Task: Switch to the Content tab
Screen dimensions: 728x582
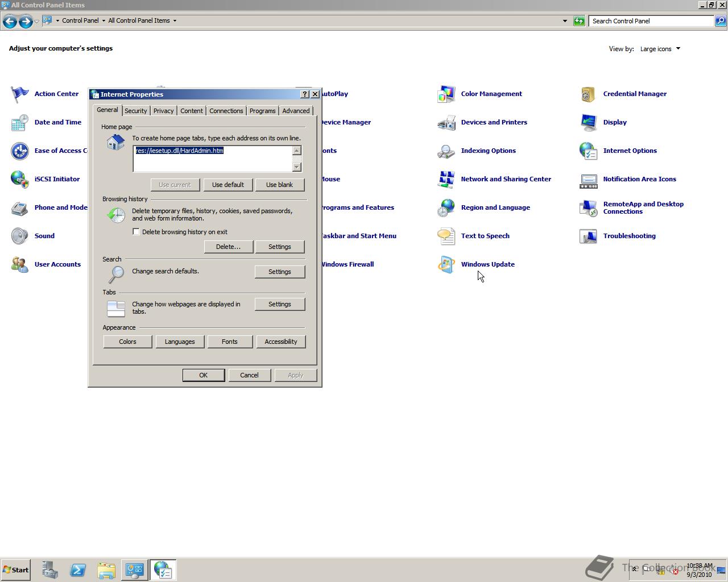Action: click(192, 111)
